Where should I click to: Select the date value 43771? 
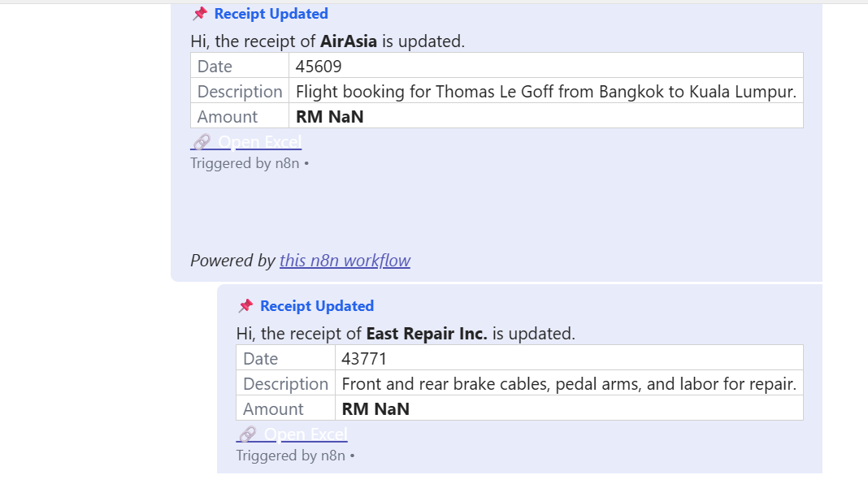pos(364,359)
